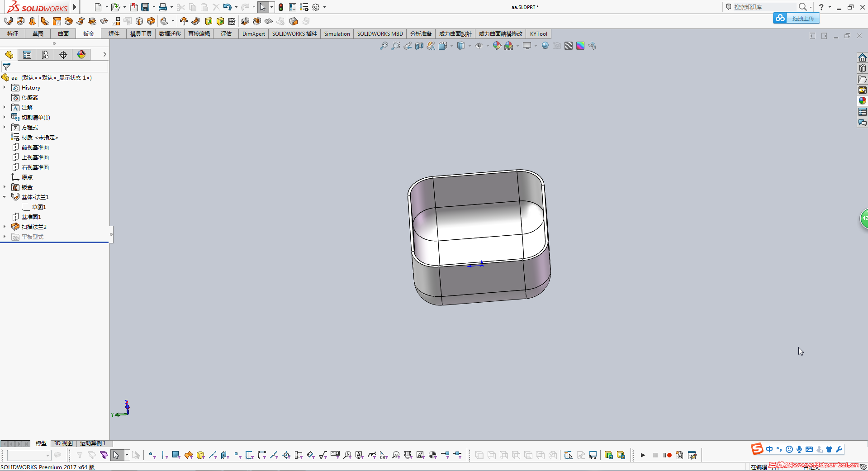Click the Undo arrow icon
The image size is (868, 471).
pyautogui.click(x=227, y=7)
